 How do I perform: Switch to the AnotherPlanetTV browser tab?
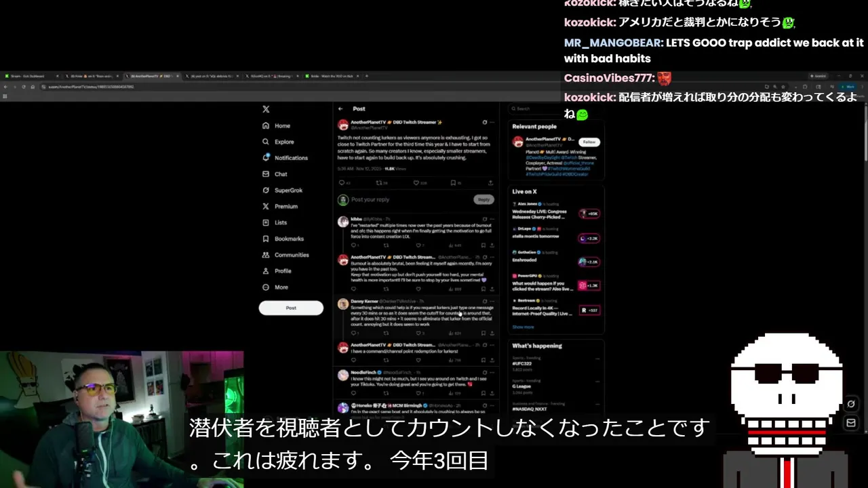coord(151,76)
